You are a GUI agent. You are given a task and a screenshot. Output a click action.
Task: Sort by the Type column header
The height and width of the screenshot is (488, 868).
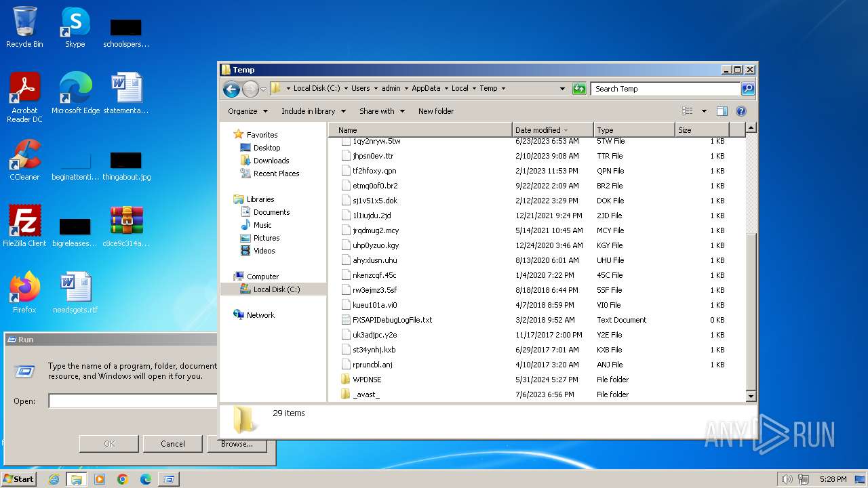[x=634, y=130]
